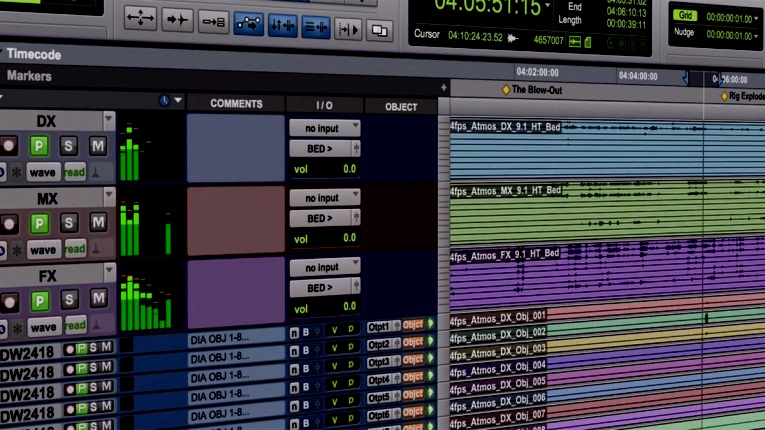
Task: Select the Markers ruler label
Action: pyautogui.click(x=29, y=76)
